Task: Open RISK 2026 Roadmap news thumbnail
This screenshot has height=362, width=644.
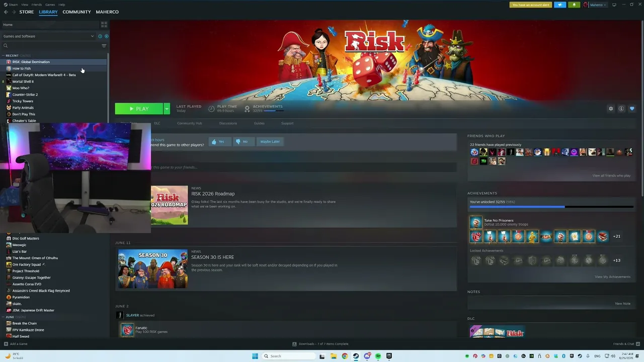Action: click(x=169, y=205)
